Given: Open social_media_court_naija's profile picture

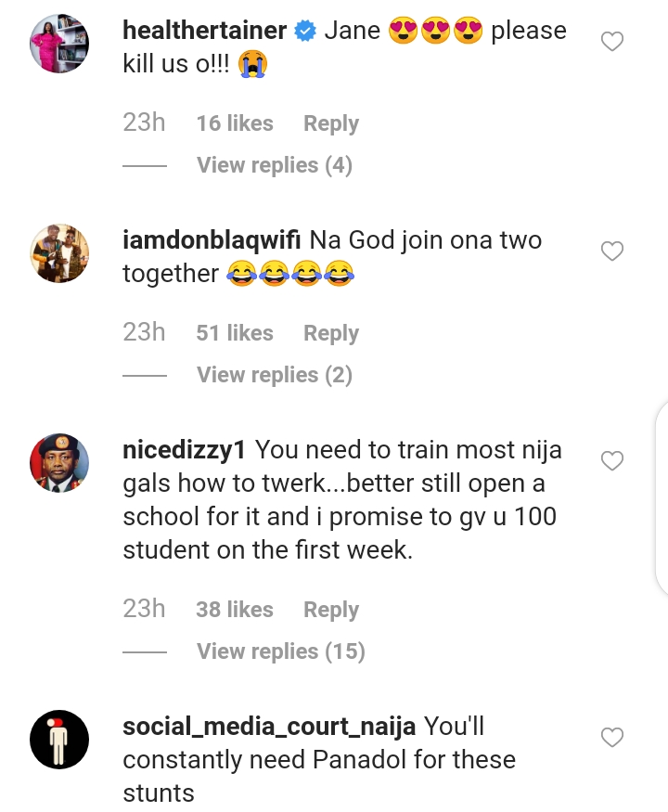Looking at the screenshot, I should (x=59, y=739).
